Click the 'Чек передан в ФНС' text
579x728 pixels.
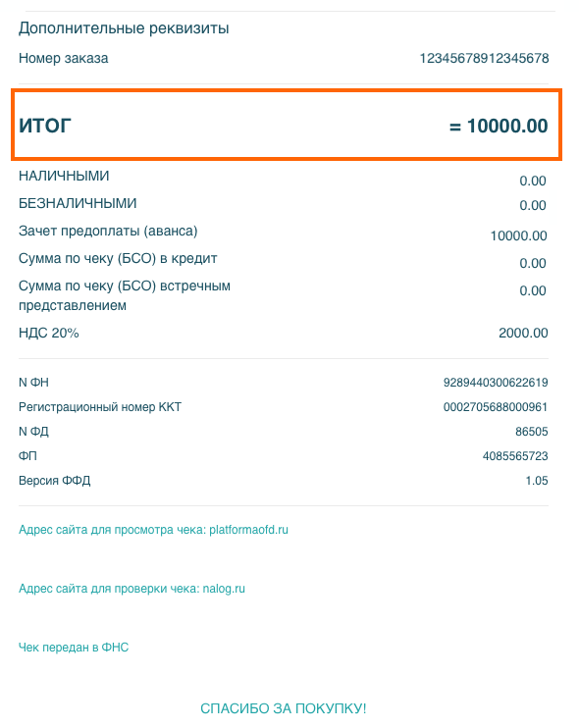point(74,648)
